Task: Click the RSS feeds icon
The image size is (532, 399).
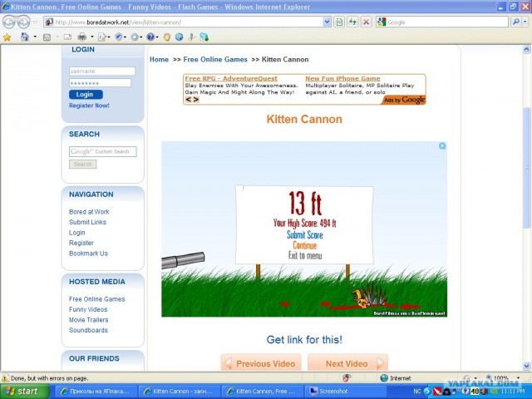Action: point(47,37)
